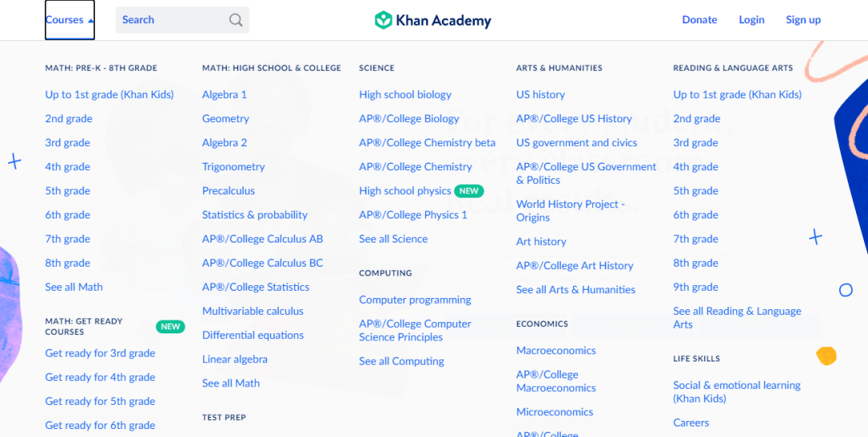Image resolution: width=868 pixels, height=437 pixels.
Task: Select AP®/College Calculus BC course
Action: [x=262, y=263]
